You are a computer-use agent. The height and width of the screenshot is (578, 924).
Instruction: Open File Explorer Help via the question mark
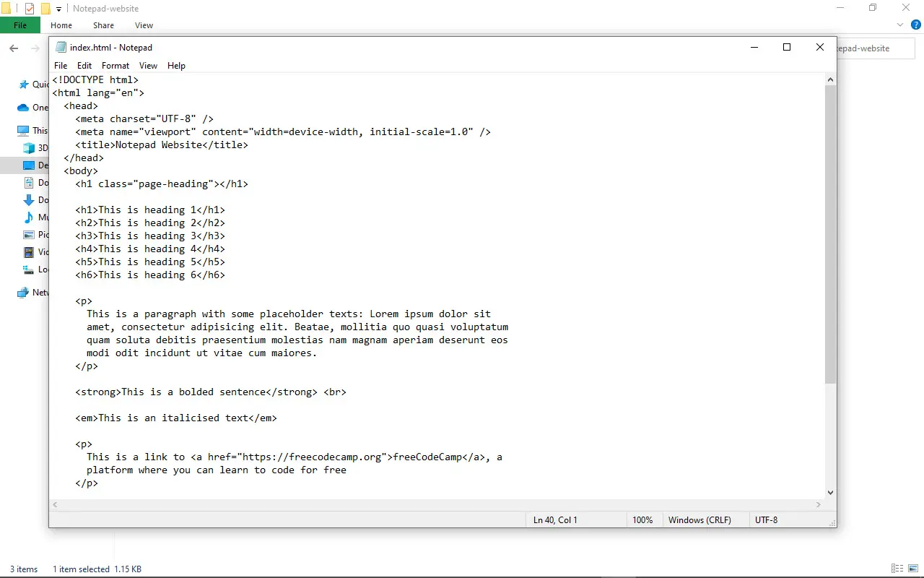click(916, 24)
